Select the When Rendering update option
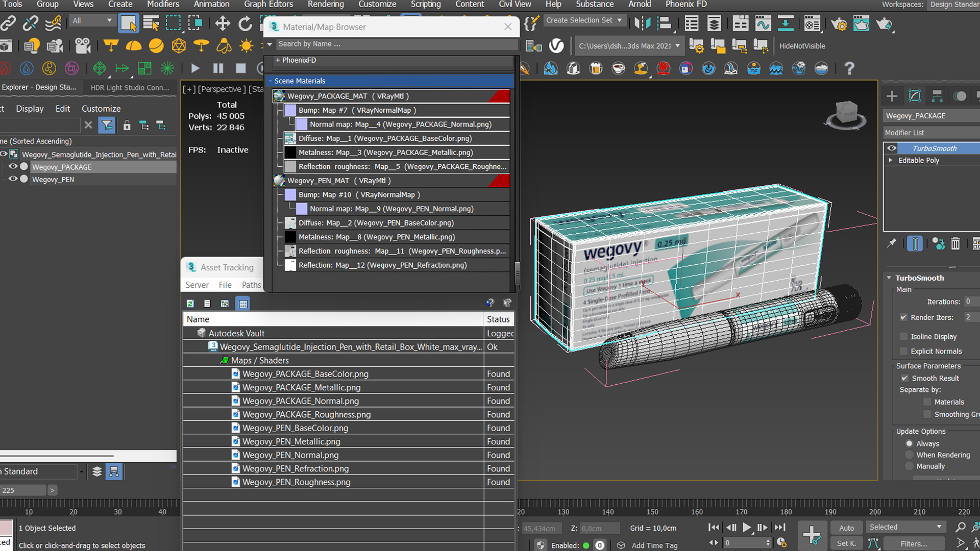 coord(909,455)
